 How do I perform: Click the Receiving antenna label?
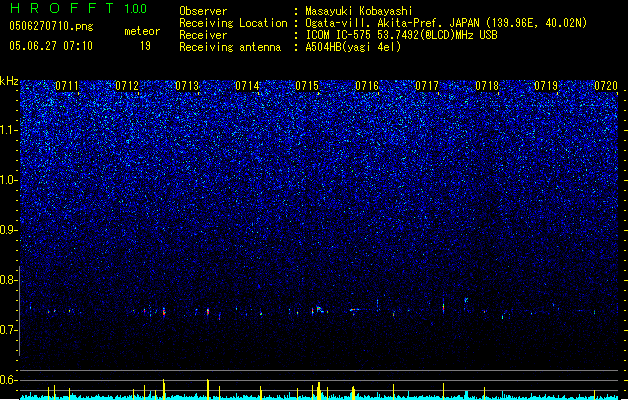pyautogui.click(x=230, y=47)
